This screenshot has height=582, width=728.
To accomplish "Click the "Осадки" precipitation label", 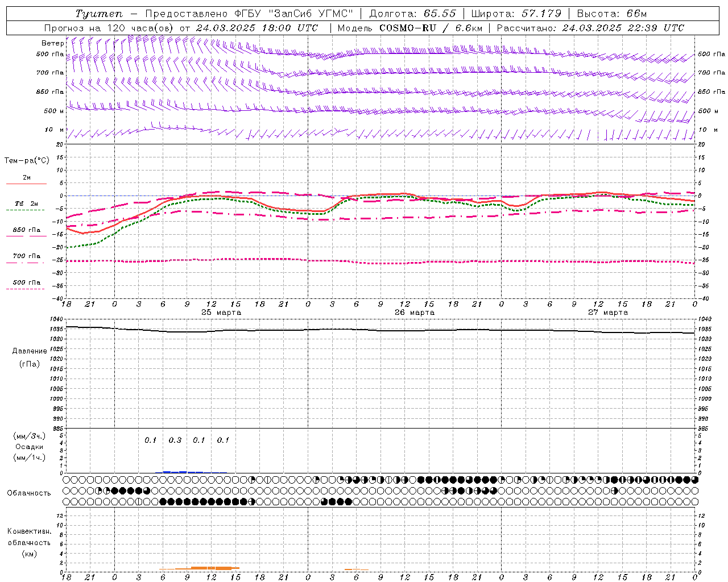I will [x=29, y=447].
